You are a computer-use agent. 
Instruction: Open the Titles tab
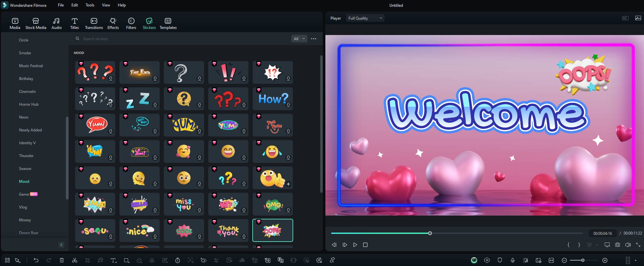pyautogui.click(x=74, y=24)
